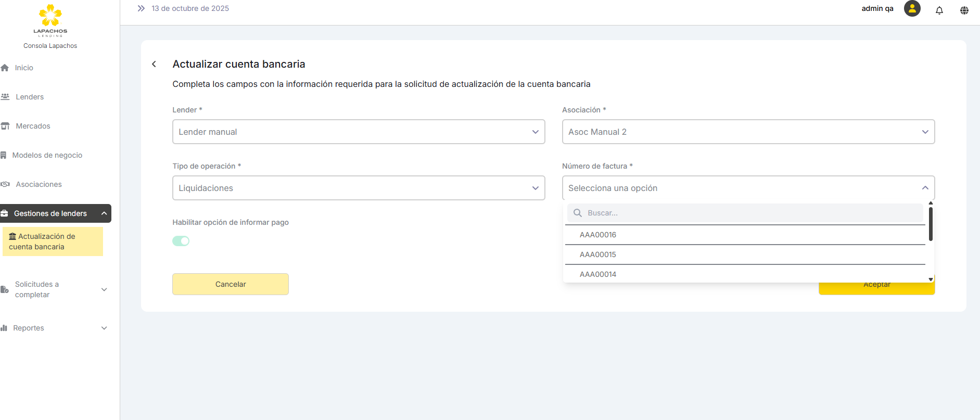This screenshot has height=420, width=980.
Task: Open the Lender dropdown
Action: (358, 132)
